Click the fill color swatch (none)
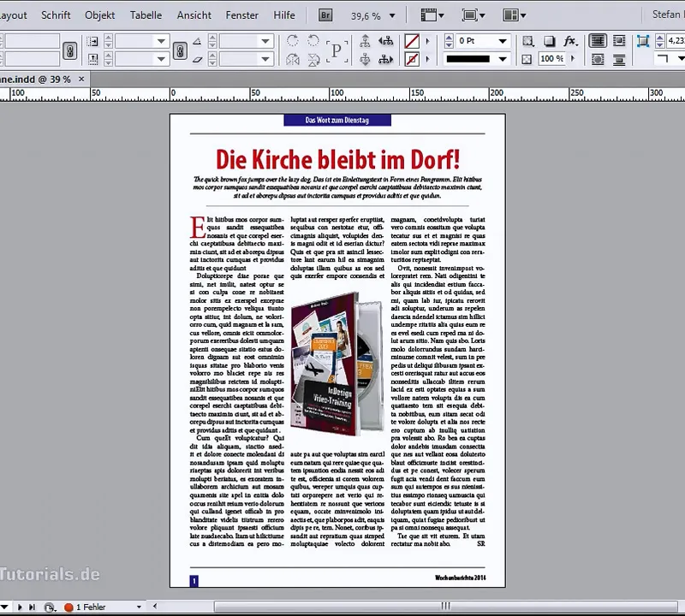 click(x=412, y=41)
